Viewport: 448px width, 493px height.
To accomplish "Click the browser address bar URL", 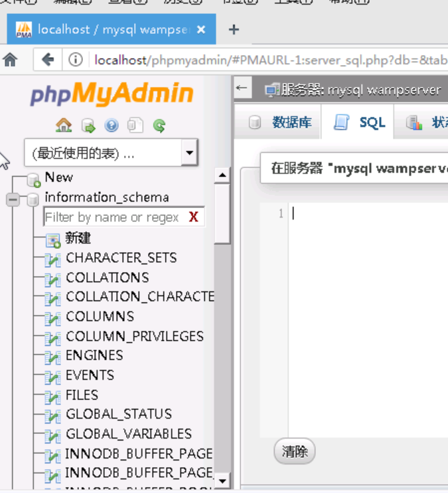I will point(271,60).
